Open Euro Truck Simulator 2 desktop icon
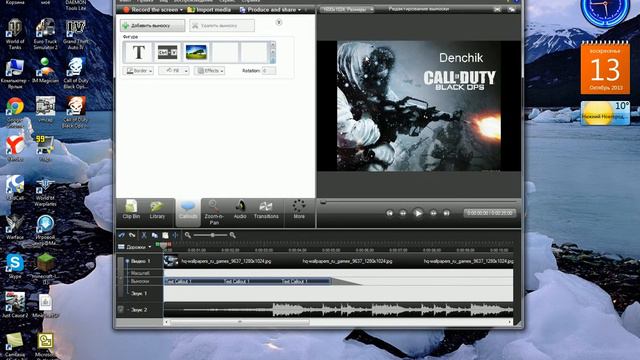 [x=45, y=34]
